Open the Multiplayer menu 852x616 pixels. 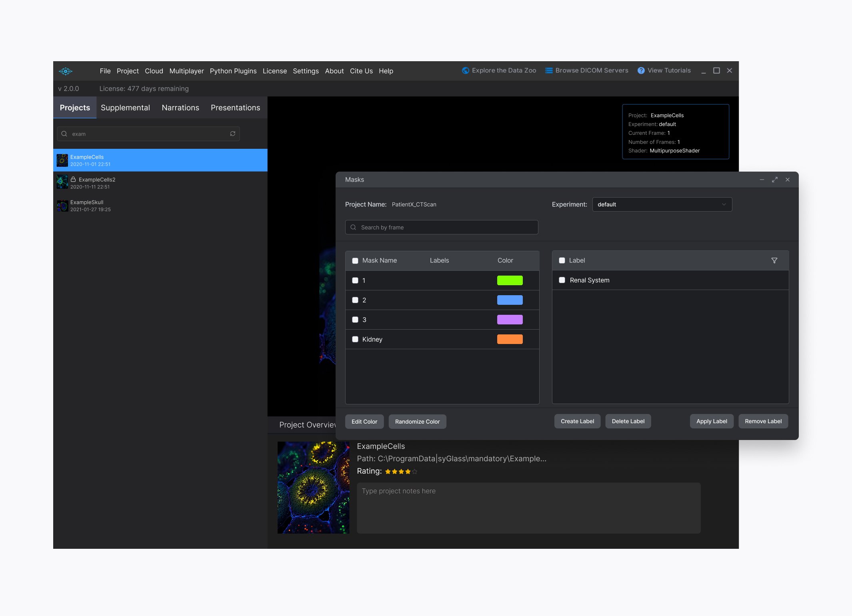tap(186, 71)
